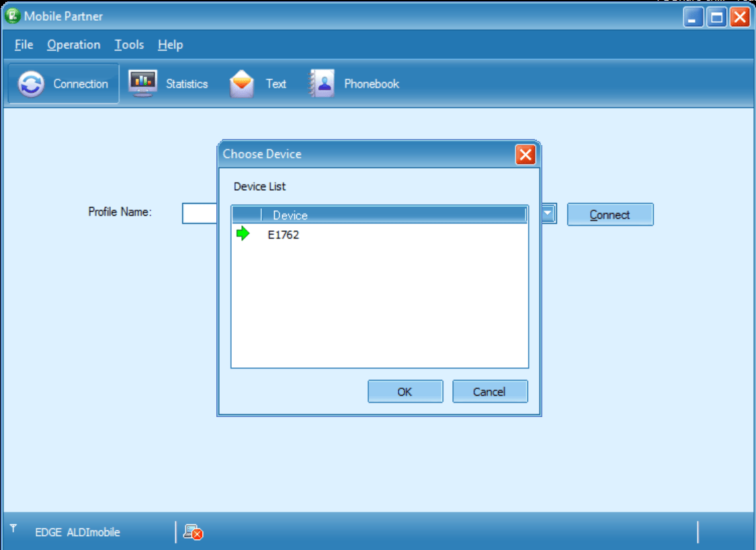Viewport: 756px width, 550px height.
Task: Open the Phonebook icon
Action: pos(322,84)
